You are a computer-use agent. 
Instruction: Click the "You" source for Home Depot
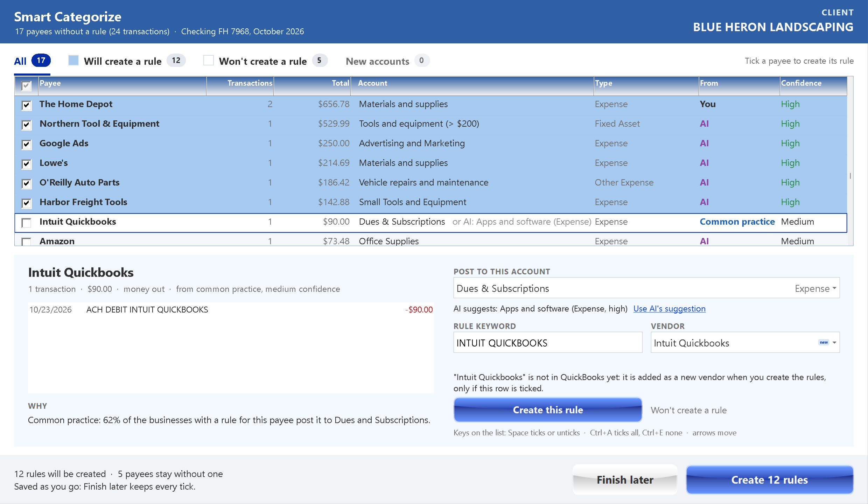point(708,104)
